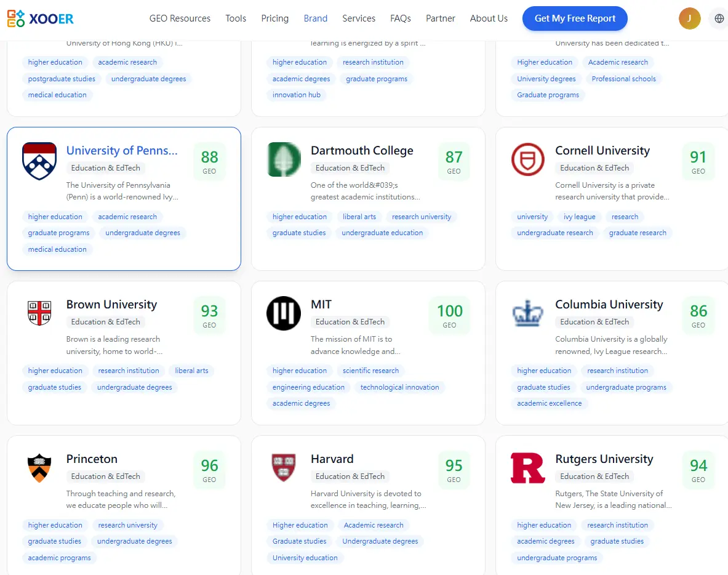Screen dimensions: 728x575
Task: Click the 'academic excellence' tag on Columbia
Action: coord(550,403)
